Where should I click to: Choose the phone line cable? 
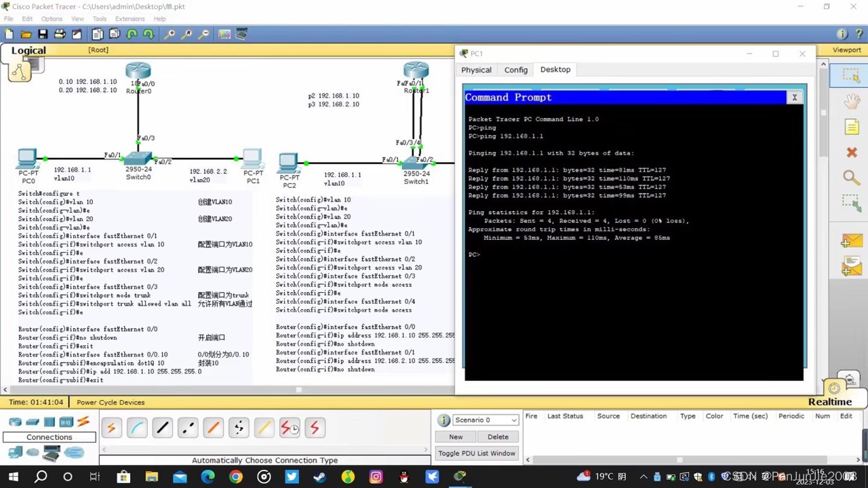pos(239,428)
